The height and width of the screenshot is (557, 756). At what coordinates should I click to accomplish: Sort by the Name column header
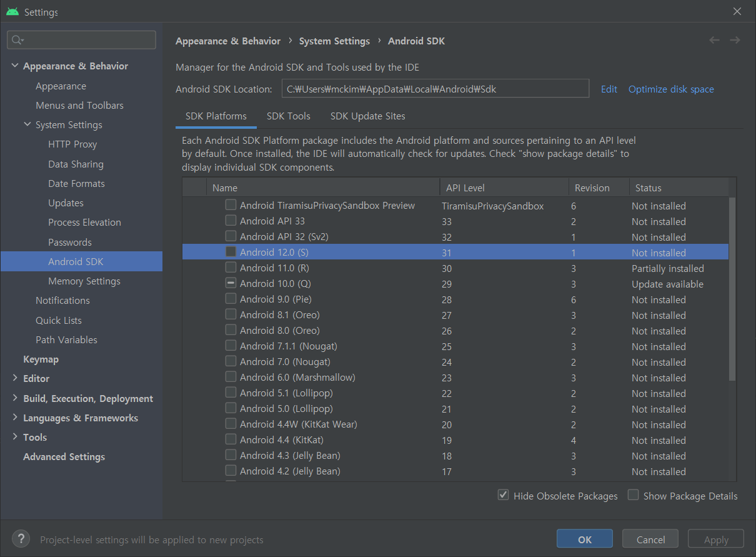[x=323, y=188]
